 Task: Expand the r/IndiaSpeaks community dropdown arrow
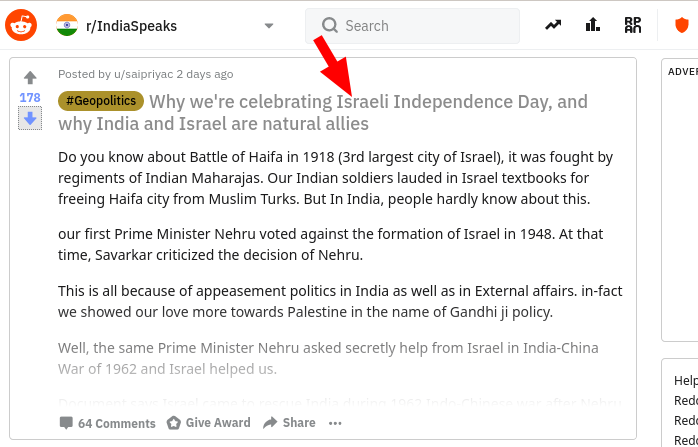[x=268, y=26]
